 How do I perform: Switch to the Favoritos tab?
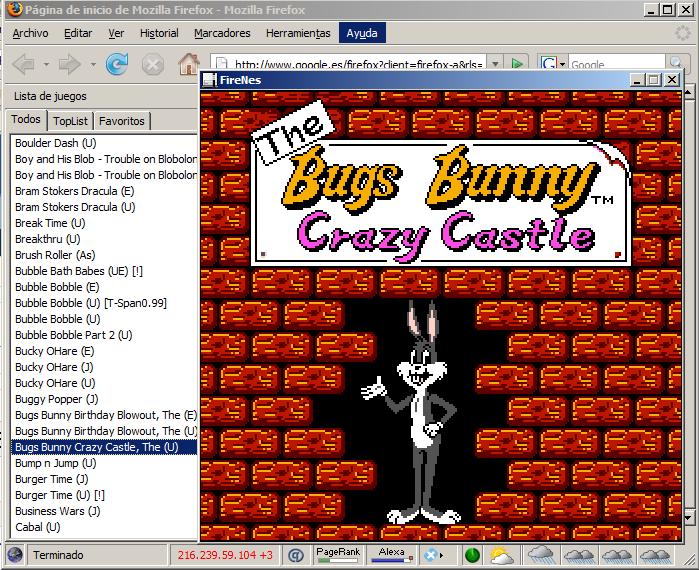click(122, 121)
